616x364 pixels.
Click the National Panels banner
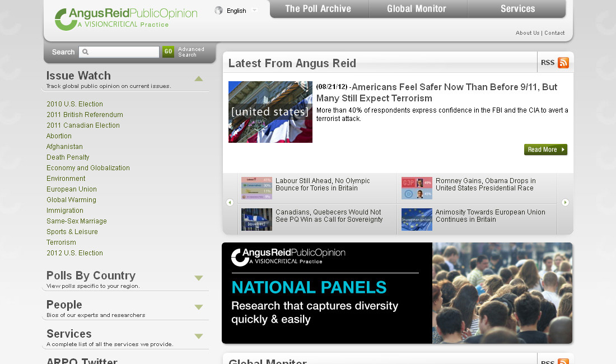click(x=397, y=293)
